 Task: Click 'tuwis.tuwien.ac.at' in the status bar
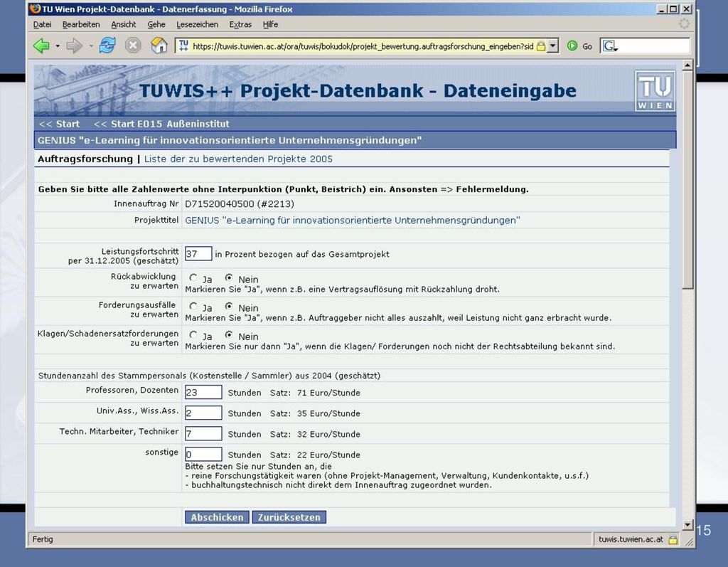[631, 539]
